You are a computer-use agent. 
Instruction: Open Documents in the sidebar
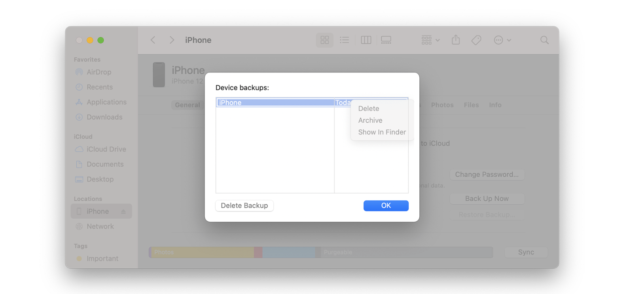pos(105,164)
